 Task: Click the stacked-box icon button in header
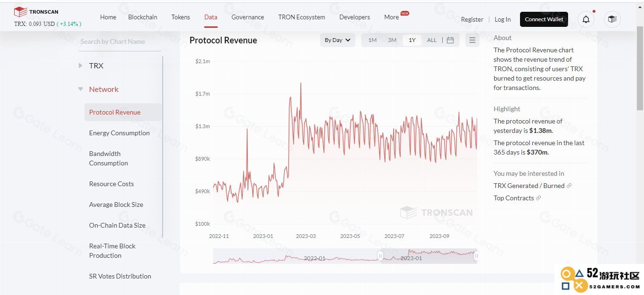[612, 19]
